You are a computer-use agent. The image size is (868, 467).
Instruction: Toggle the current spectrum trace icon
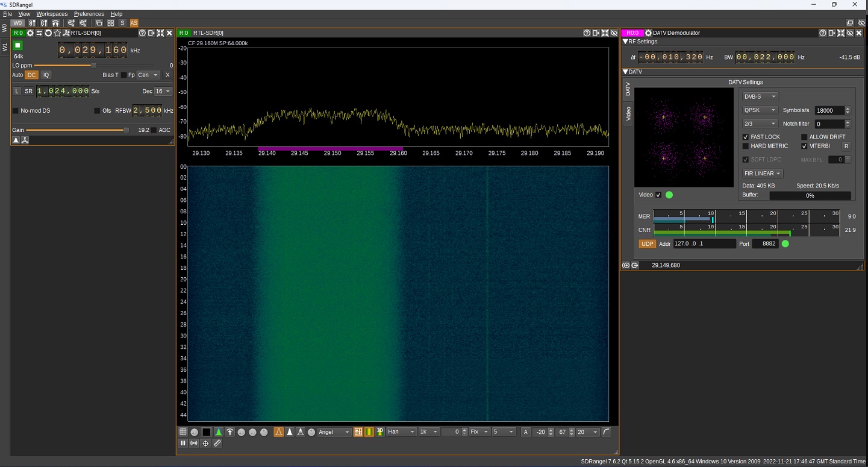click(x=278, y=432)
